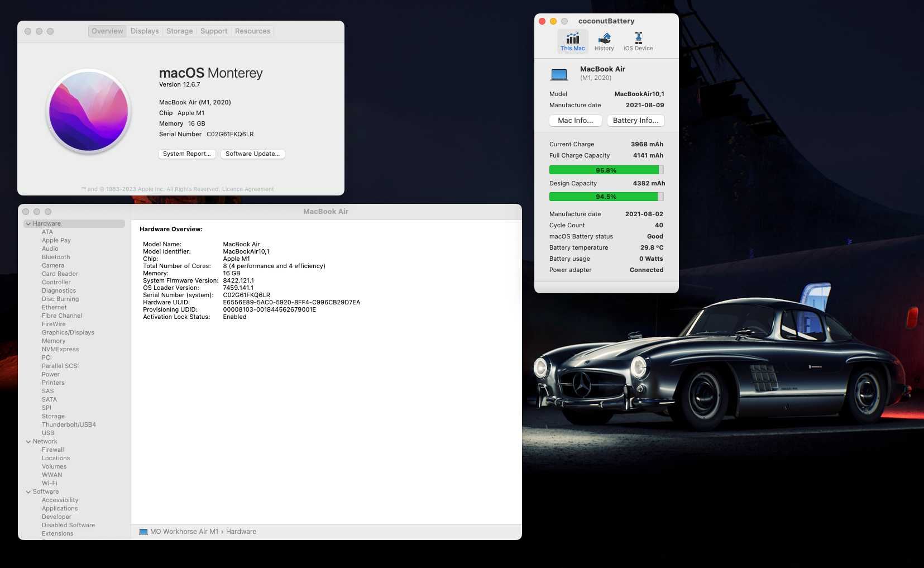Select Power in sidebar

(x=51, y=374)
